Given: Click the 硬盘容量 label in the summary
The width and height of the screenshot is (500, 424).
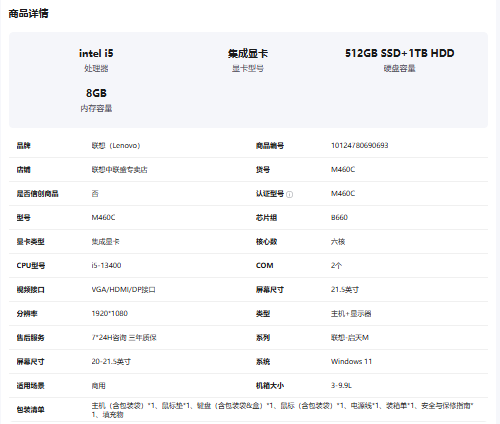Looking at the screenshot, I should [399, 68].
